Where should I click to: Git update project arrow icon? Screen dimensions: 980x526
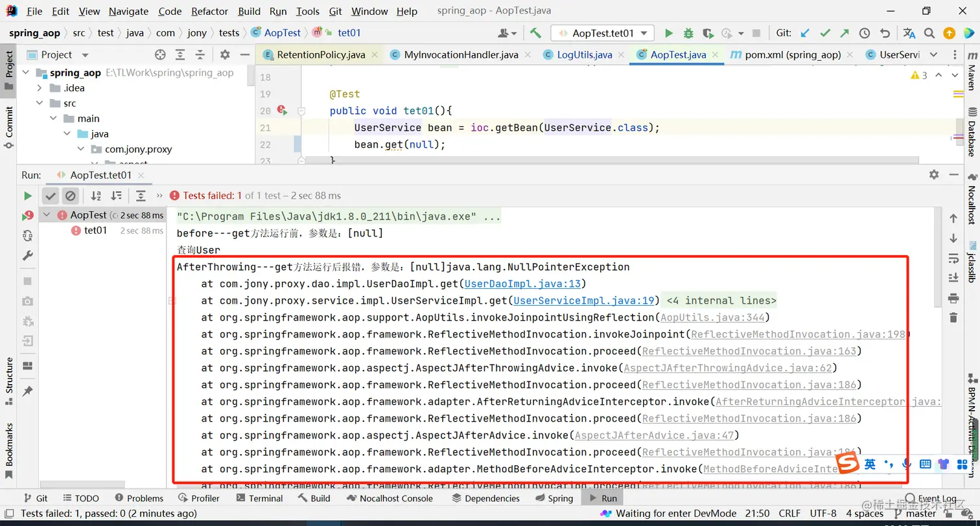click(805, 33)
